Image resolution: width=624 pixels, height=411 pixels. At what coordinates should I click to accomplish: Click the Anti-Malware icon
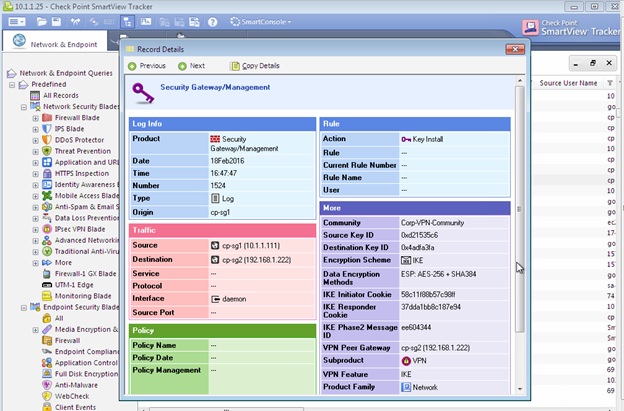click(47, 385)
